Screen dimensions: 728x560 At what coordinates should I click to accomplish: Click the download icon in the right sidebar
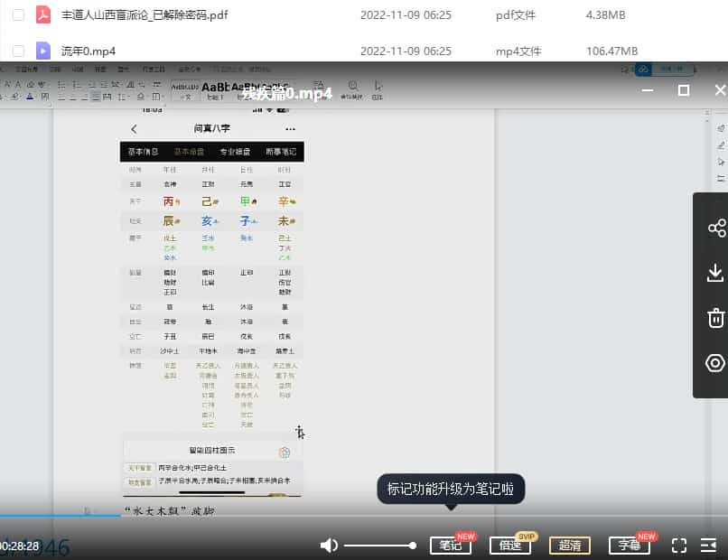(715, 273)
